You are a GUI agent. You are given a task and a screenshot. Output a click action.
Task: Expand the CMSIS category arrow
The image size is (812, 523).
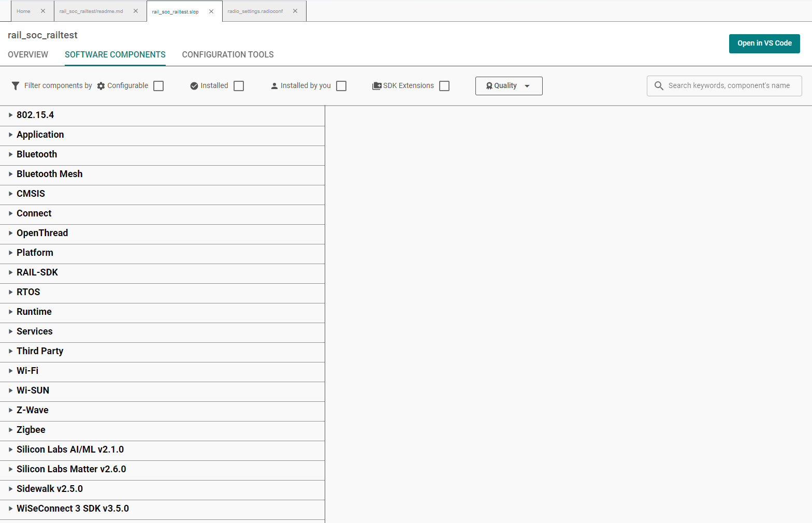(10, 194)
